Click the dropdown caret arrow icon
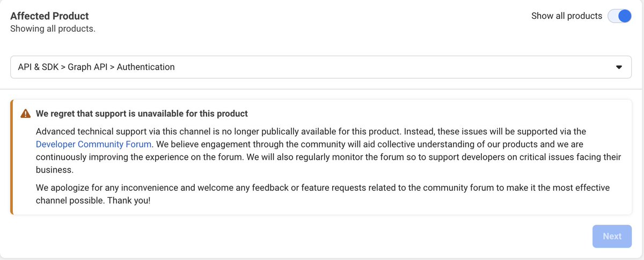 [619, 68]
